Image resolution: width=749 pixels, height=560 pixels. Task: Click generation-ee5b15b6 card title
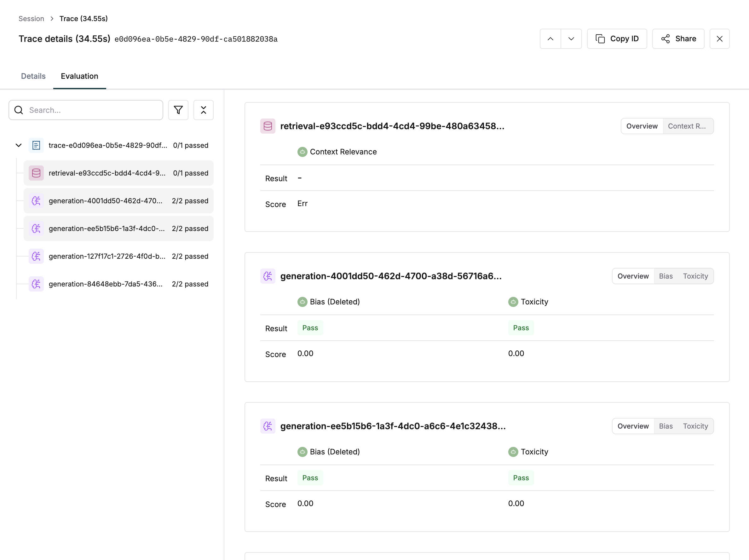(x=393, y=426)
